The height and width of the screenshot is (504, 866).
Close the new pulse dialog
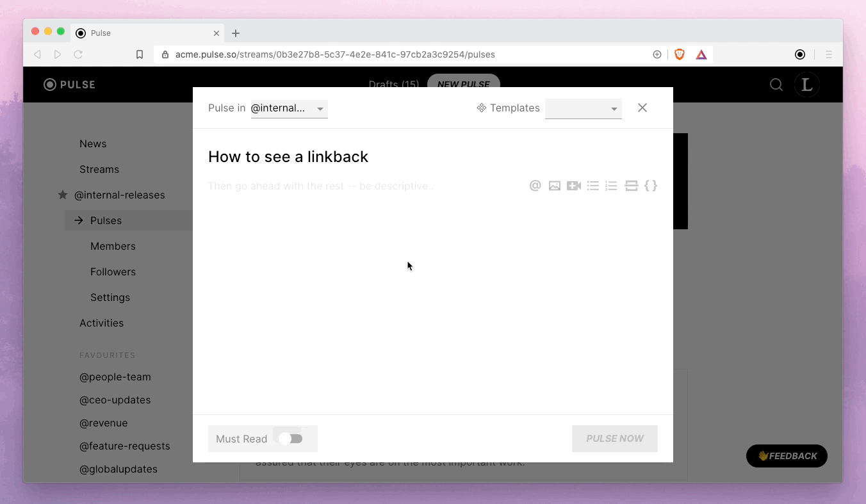coord(642,108)
